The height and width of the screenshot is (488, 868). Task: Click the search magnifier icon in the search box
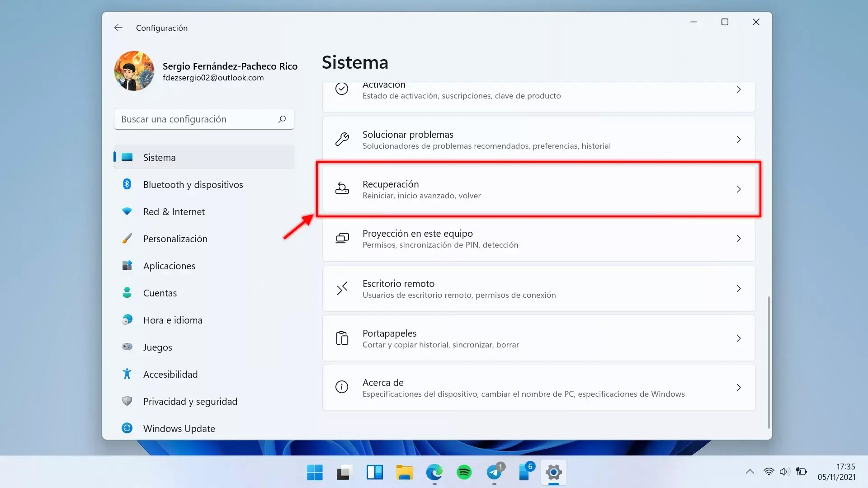click(x=282, y=119)
